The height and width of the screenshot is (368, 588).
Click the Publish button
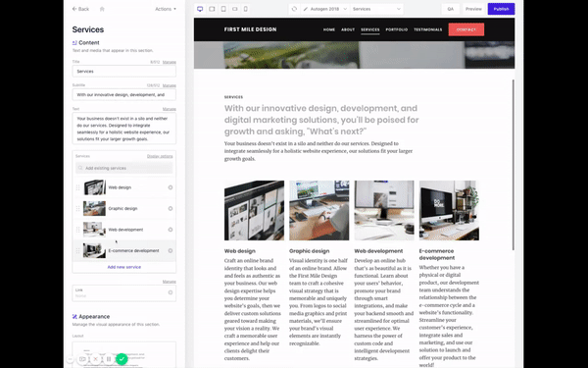pyautogui.click(x=501, y=9)
